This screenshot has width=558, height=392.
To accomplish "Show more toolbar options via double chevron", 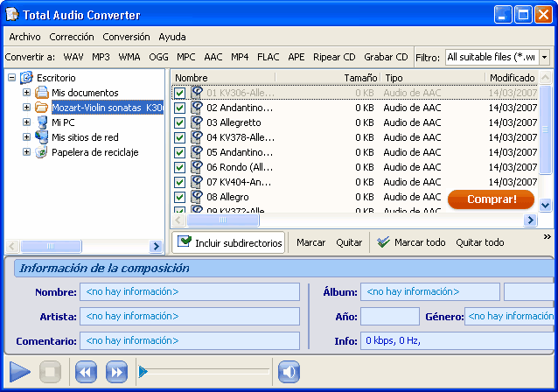I will pyautogui.click(x=547, y=237).
